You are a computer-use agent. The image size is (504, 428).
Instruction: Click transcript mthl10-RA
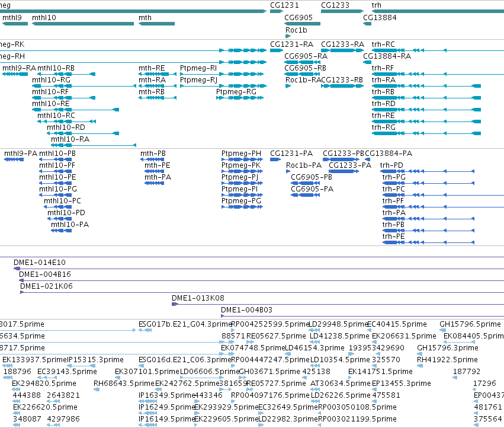(70, 139)
